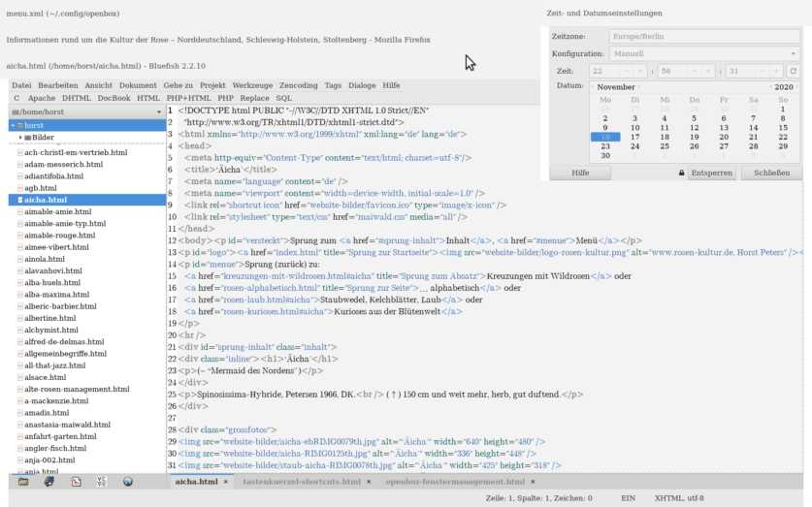Image resolution: width=812 pixels, height=507 pixels.
Task: Click the globe icon in sidebar tabs
Action: [127, 481]
